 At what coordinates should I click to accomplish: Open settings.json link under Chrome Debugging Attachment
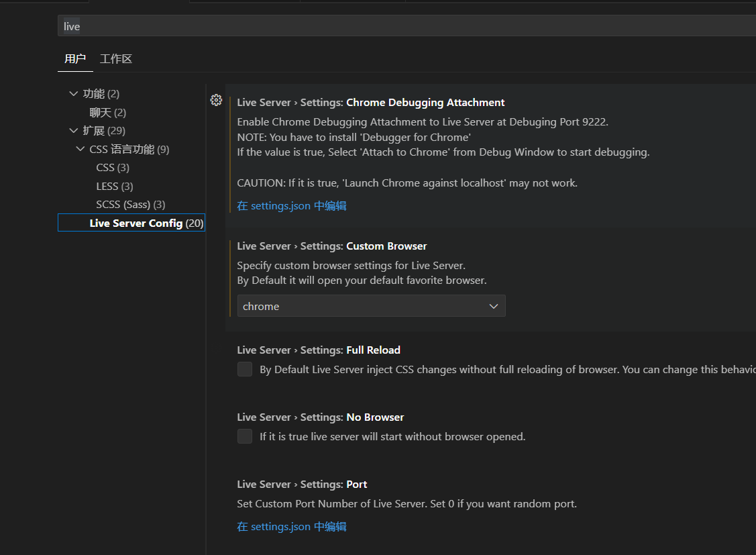(292, 206)
